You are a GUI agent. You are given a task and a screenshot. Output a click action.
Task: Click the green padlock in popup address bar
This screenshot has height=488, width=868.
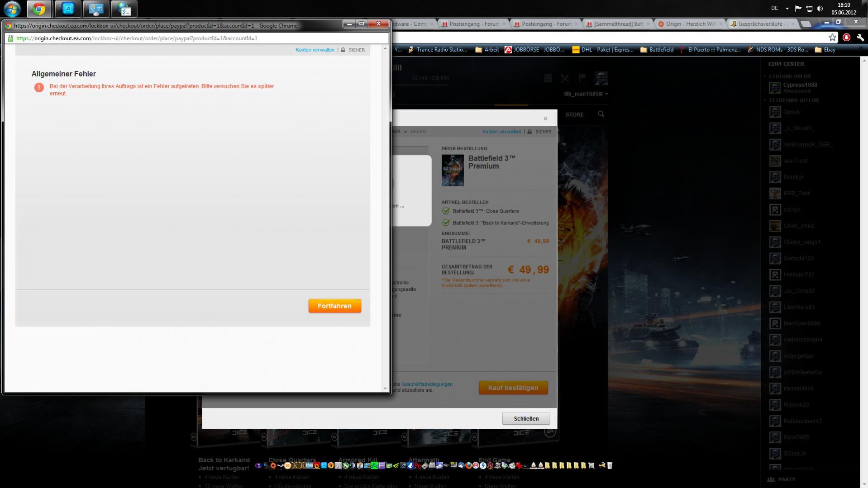click(10, 38)
